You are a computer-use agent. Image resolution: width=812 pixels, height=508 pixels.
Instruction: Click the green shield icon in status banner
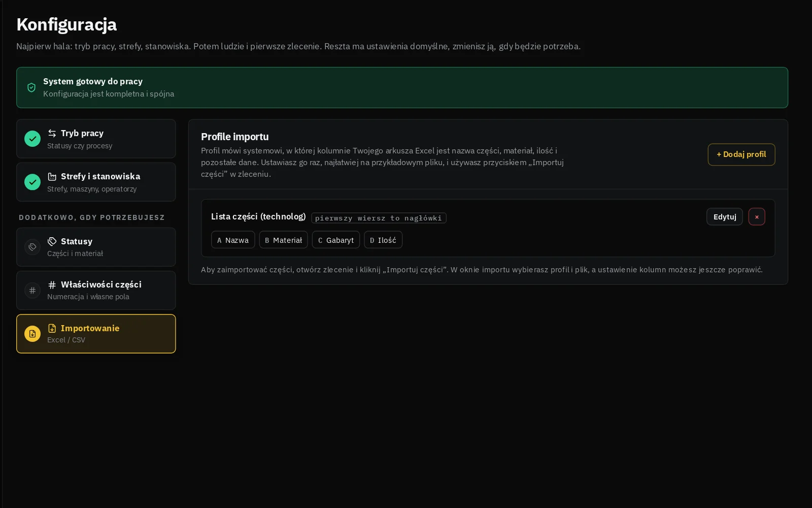[31, 87]
